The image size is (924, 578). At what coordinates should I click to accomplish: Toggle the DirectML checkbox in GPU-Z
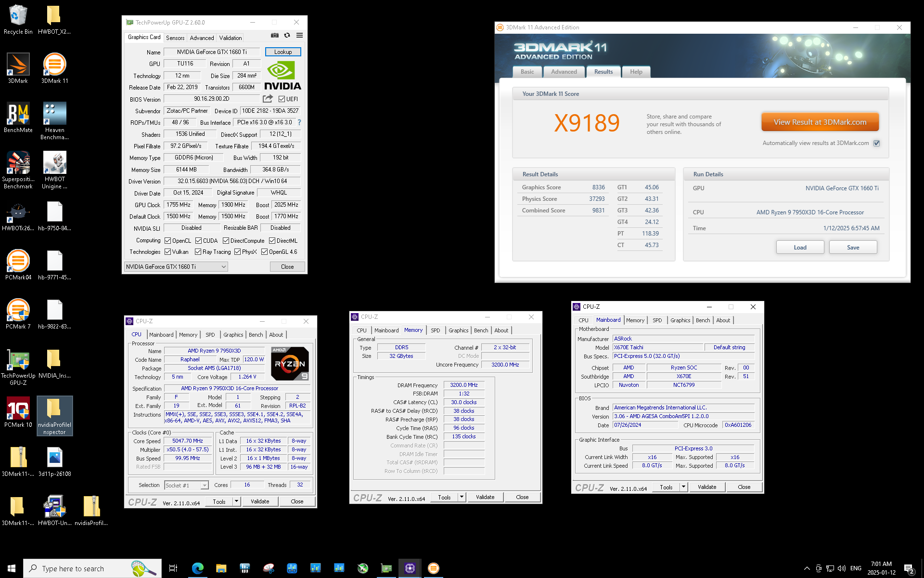(x=272, y=241)
